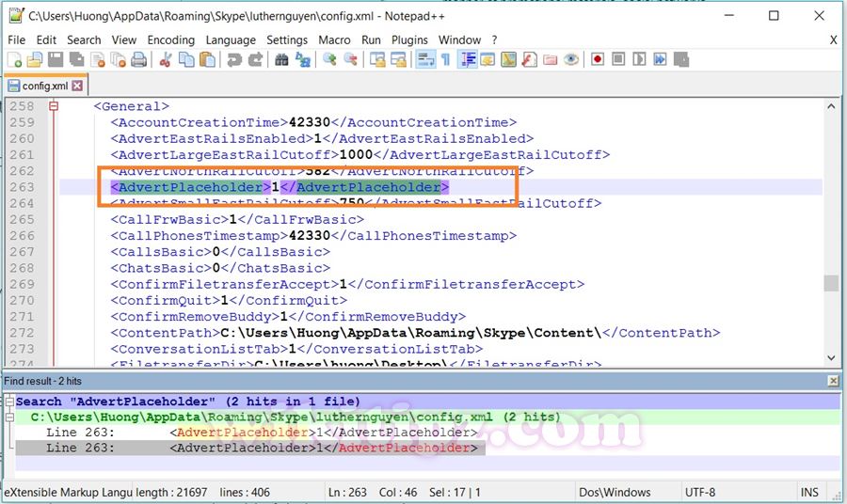This screenshot has height=504, width=847.
Task: Open the Function List icon
Action: click(x=529, y=59)
